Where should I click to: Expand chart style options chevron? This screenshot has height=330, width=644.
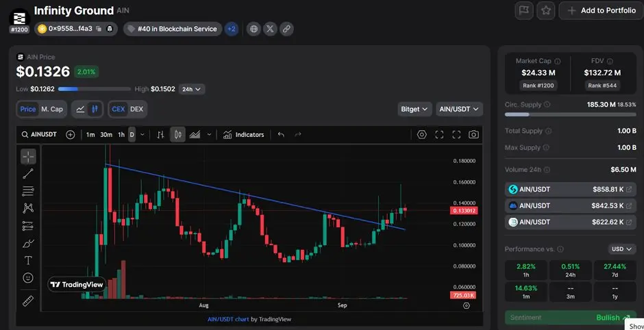(x=209, y=135)
